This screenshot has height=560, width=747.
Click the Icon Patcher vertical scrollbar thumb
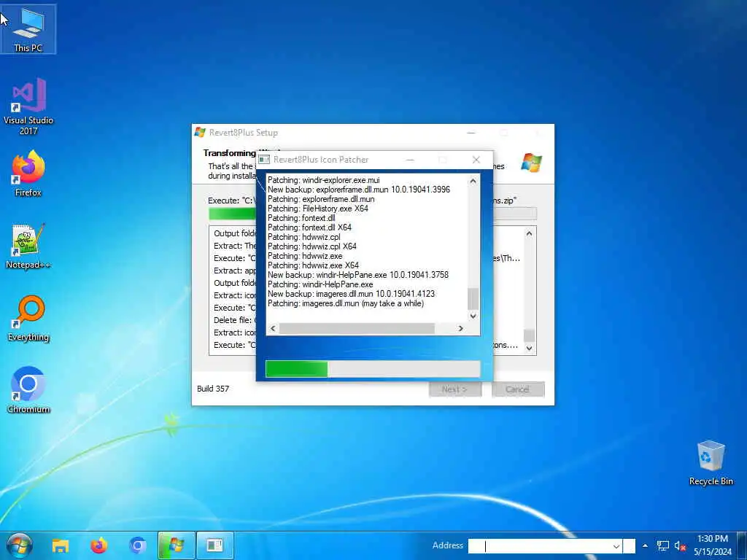click(473, 298)
